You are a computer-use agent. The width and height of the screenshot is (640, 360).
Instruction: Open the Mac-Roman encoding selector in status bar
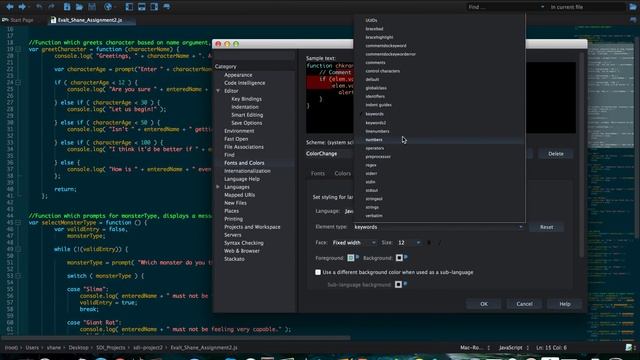(x=475, y=347)
